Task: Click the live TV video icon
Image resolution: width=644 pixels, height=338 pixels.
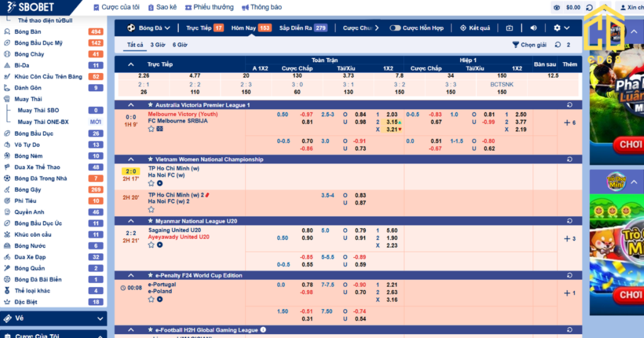Action: [x=509, y=28]
